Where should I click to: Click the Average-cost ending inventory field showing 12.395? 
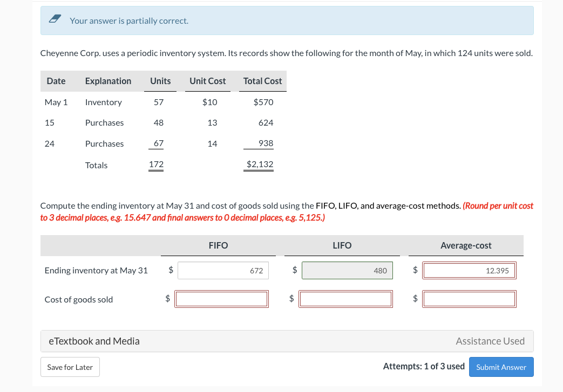point(469,271)
